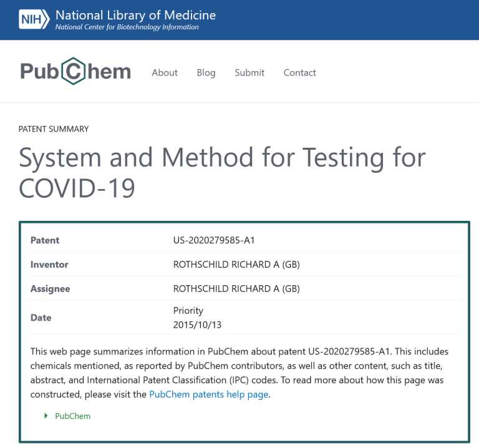479x448 pixels.
Task: Click the green PubChem source label
Action: 73,416
